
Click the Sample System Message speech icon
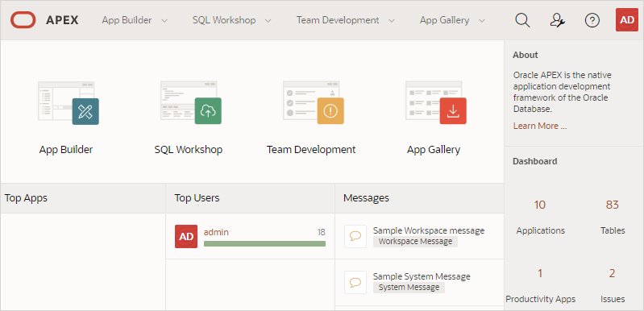coord(355,282)
